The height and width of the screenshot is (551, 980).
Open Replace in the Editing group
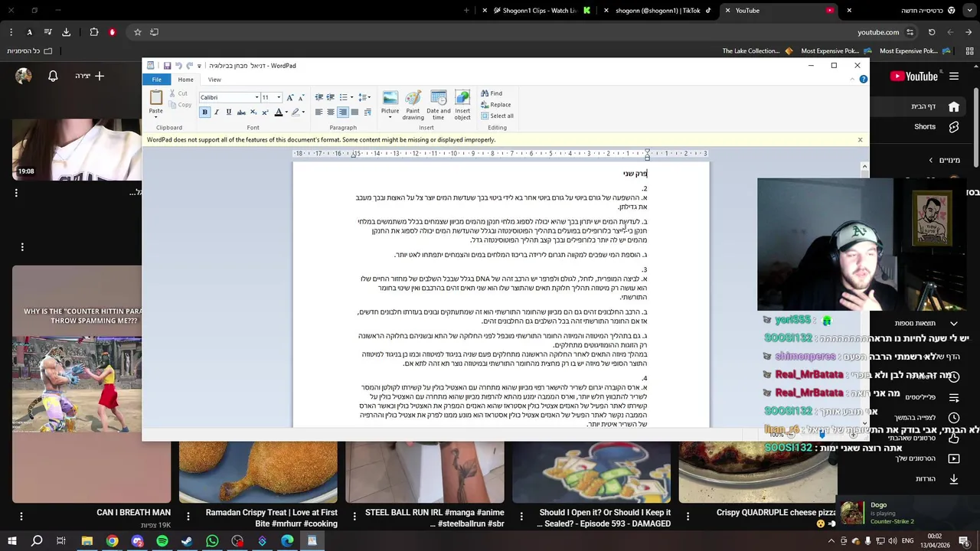(x=495, y=105)
